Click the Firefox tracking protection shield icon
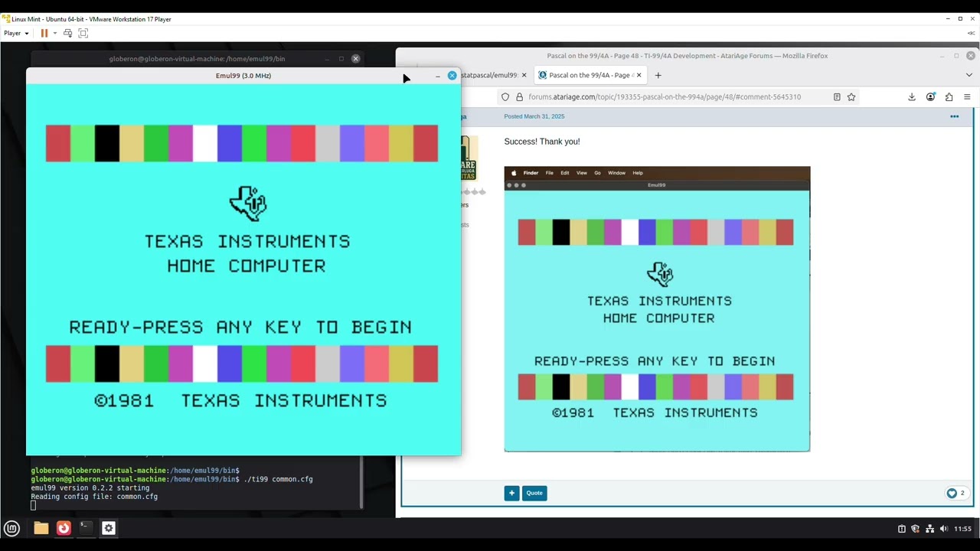The height and width of the screenshot is (551, 980). [505, 97]
